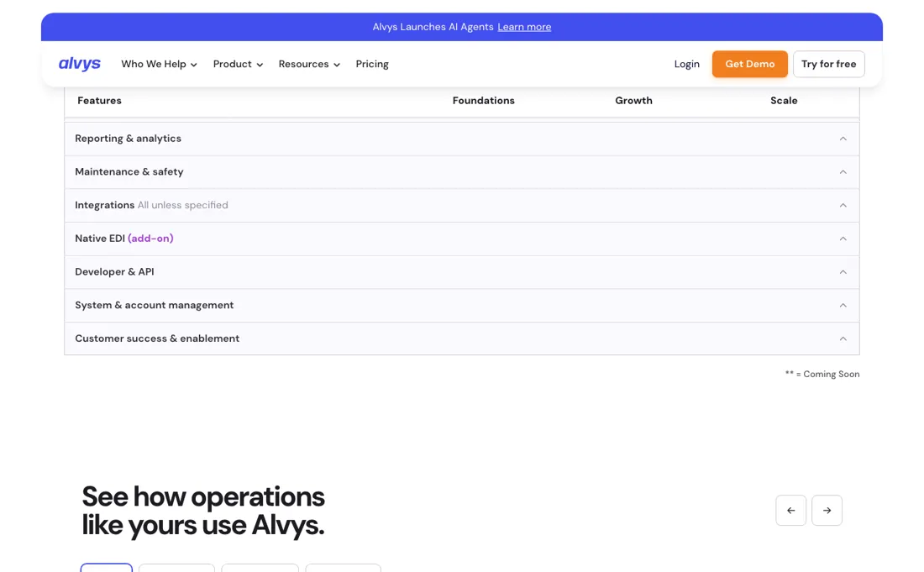Click the See how operations heading
The width and height of the screenshot is (924, 572).
(203, 511)
